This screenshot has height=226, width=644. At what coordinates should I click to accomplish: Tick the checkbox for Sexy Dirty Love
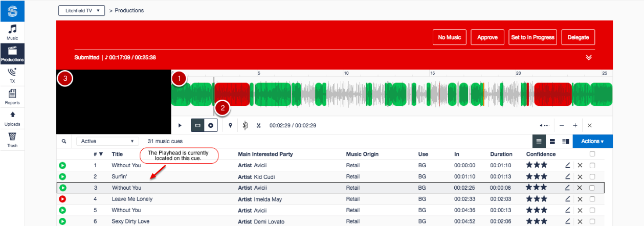coord(592,221)
